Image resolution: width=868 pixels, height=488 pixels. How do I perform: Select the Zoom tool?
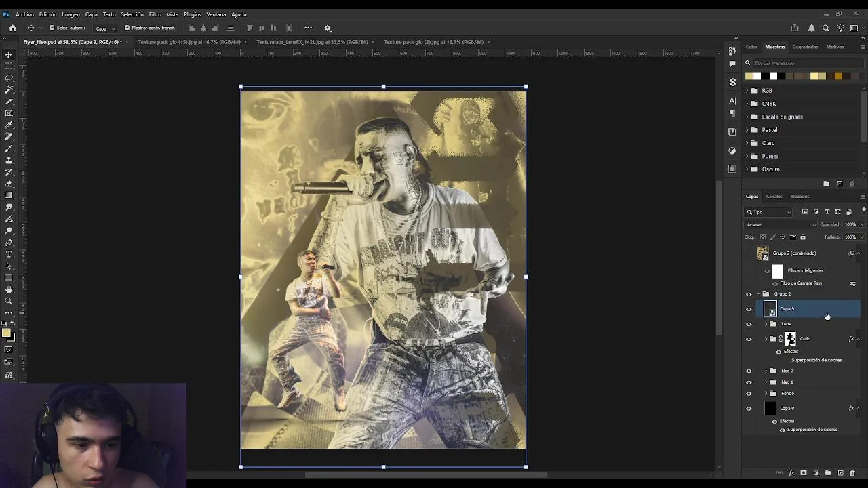point(9,301)
